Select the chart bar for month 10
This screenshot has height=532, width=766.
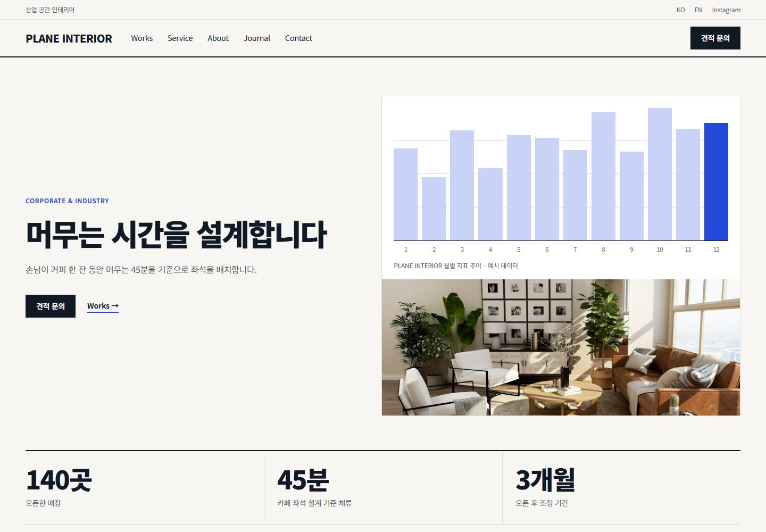coord(660,174)
